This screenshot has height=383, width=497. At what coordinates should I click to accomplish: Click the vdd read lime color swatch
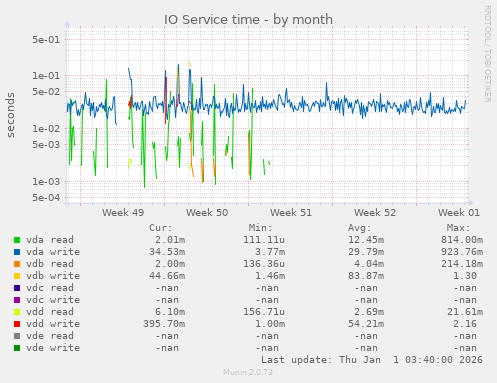pos(17,312)
